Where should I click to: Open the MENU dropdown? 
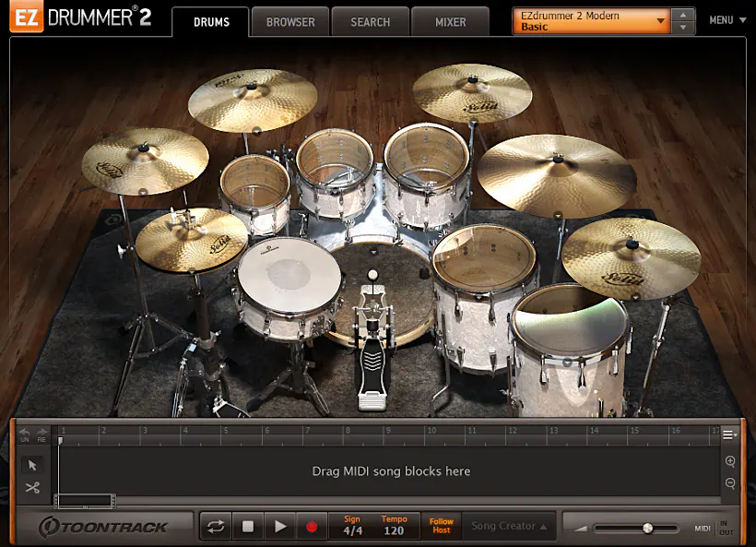coord(727,20)
